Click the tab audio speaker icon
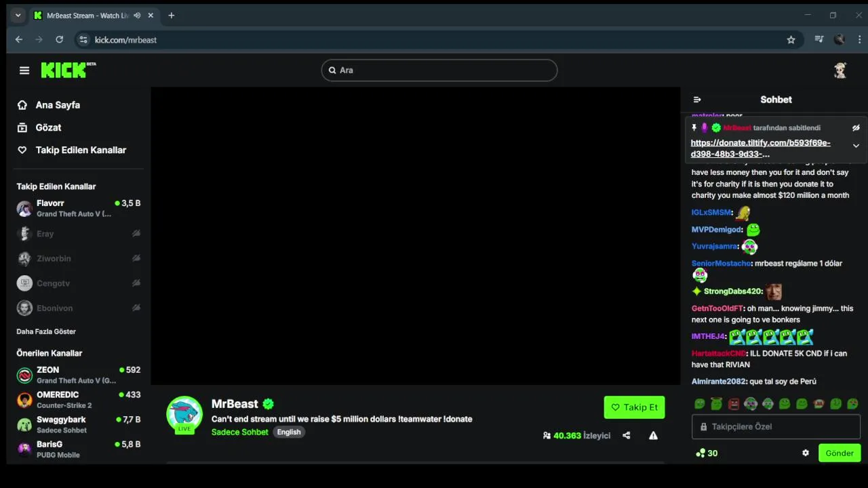 pos(137,16)
